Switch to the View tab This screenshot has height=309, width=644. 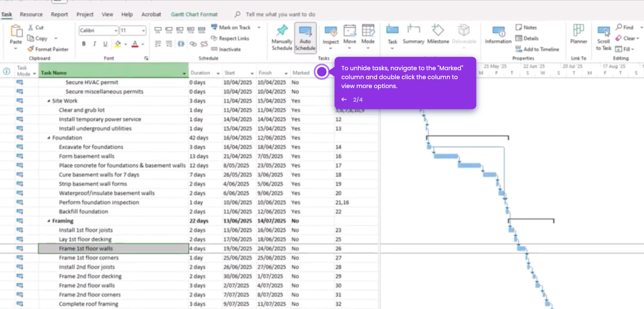(x=107, y=14)
